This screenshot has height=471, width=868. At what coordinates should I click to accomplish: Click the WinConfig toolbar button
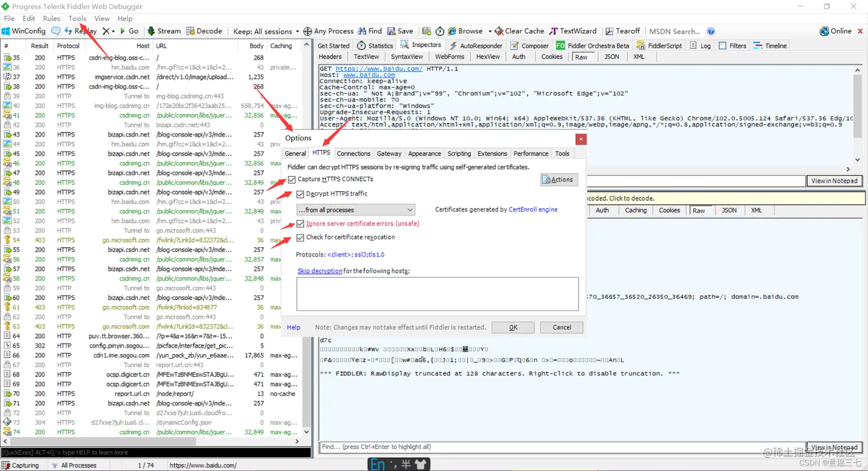pyautogui.click(x=24, y=31)
